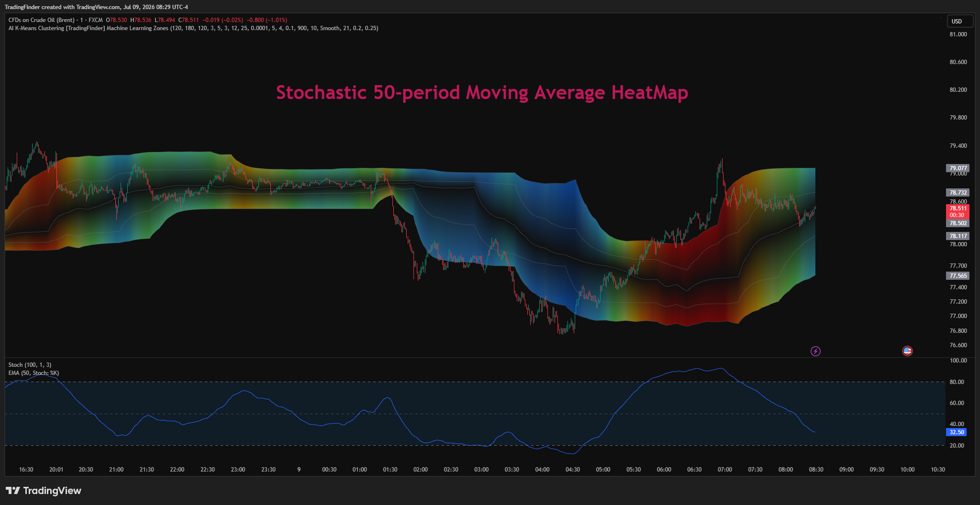Click the 79.400 price axis label
The height and width of the screenshot is (505, 980).
pyautogui.click(x=958, y=146)
